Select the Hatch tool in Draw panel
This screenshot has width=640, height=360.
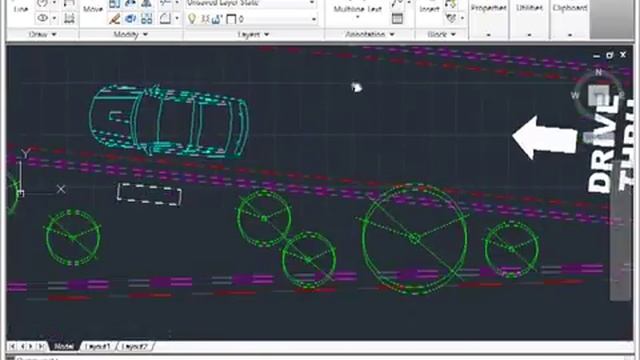click(x=69, y=18)
